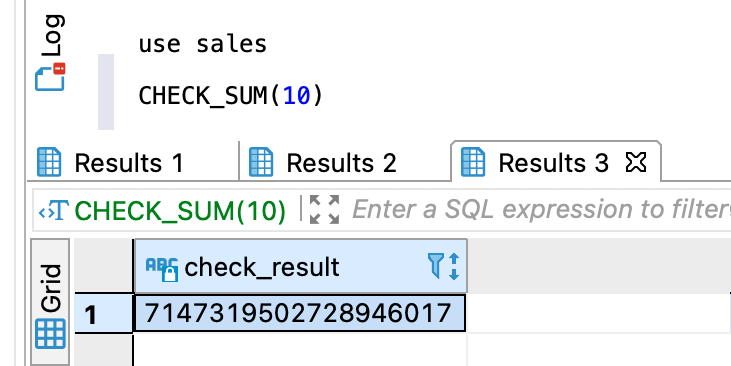
Task: Select the cell 7147319502728946017
Action: 300,313
